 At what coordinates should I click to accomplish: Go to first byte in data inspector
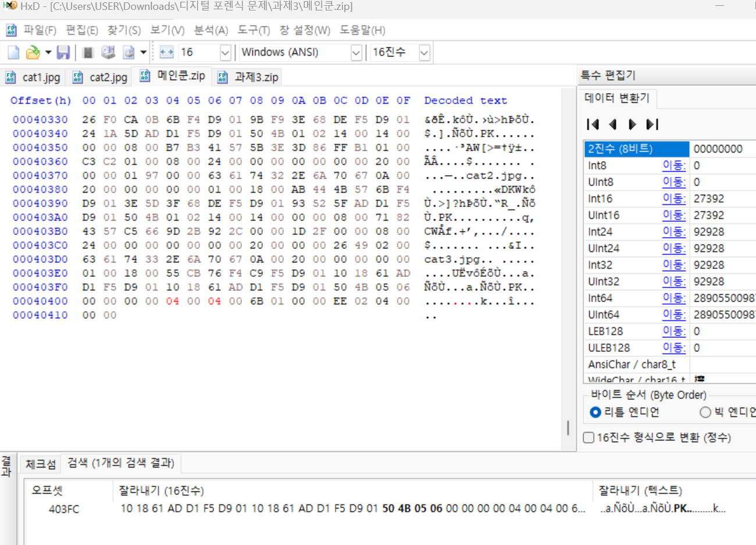[593, 124]
